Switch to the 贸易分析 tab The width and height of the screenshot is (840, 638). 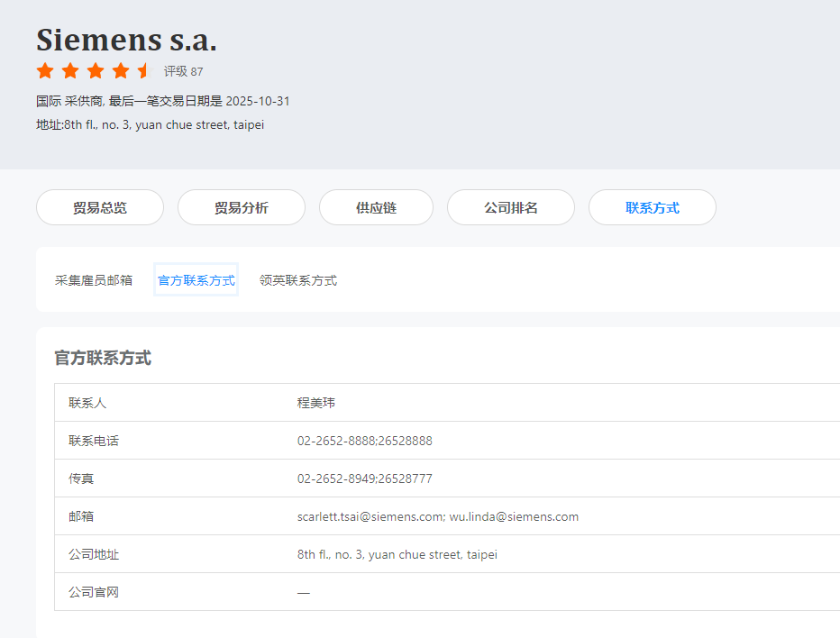pos(242,207)
